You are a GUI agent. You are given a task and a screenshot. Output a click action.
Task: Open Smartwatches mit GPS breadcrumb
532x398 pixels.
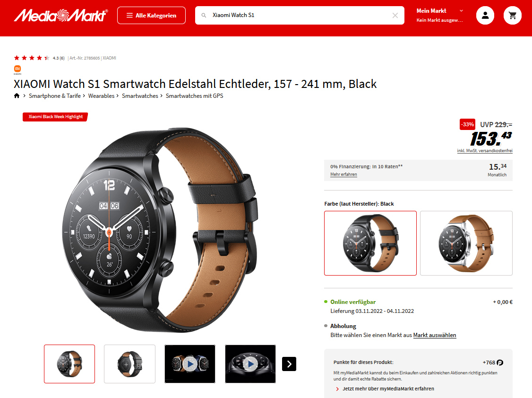(194, 96)
